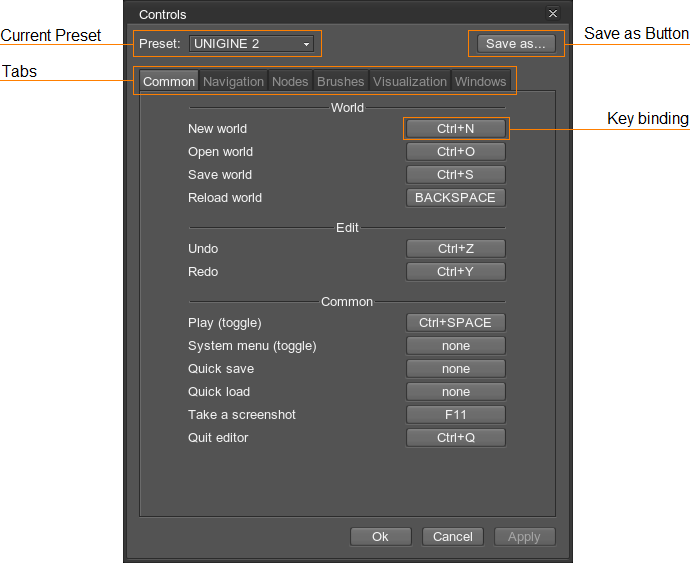Select the Common tab

pyautogui.click(x=169, y=81)
